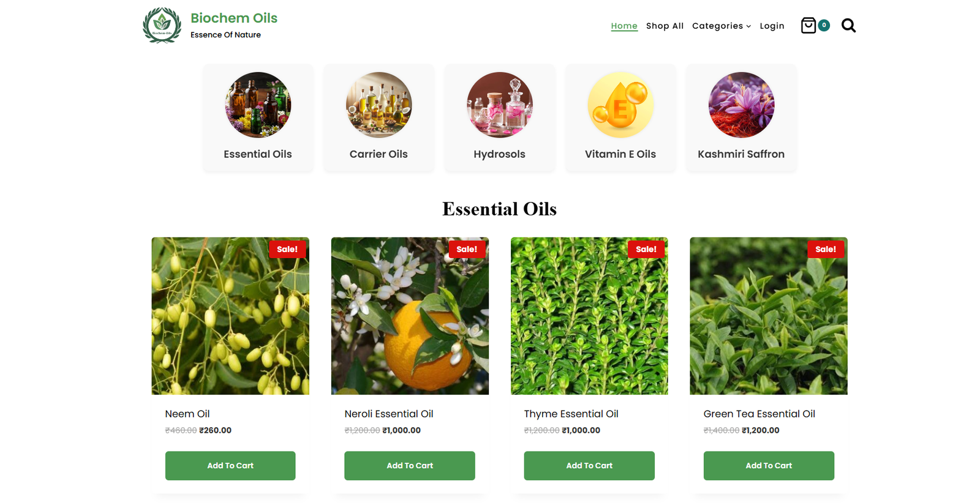
Task: Click the search magnifier icon
Action: pyautogui.click(x=848, y=25)
